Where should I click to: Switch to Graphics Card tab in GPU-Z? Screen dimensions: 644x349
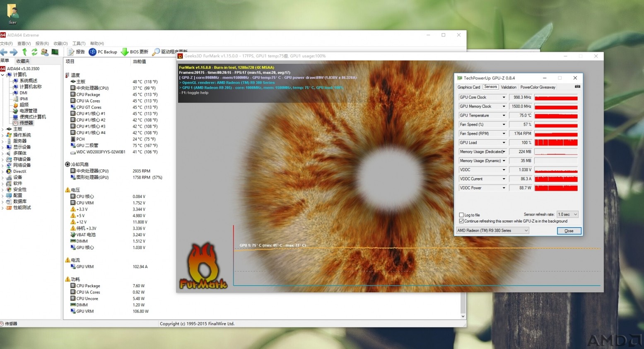[x=469, y=87]
